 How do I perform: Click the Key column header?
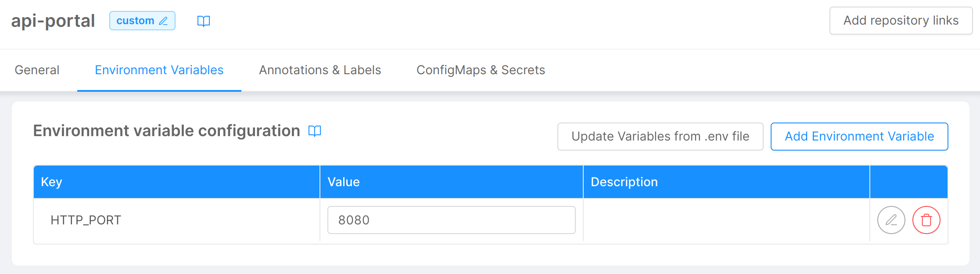pos(51,181)
